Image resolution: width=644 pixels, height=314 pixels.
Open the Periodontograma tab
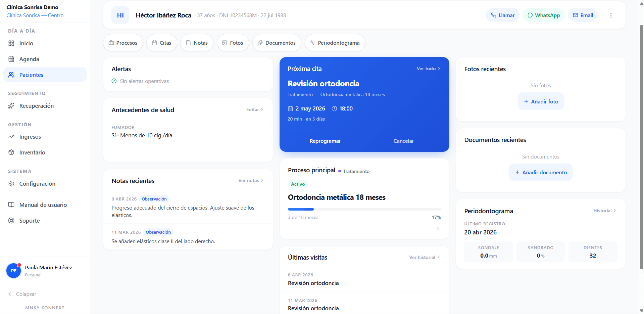[x=335, y=43]
